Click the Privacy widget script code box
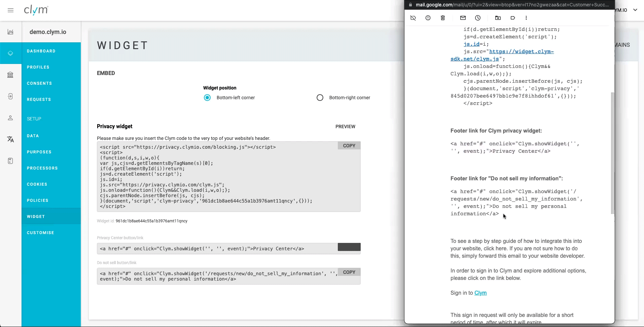Viewport: 644px width, 327px height. pos(229,177)
